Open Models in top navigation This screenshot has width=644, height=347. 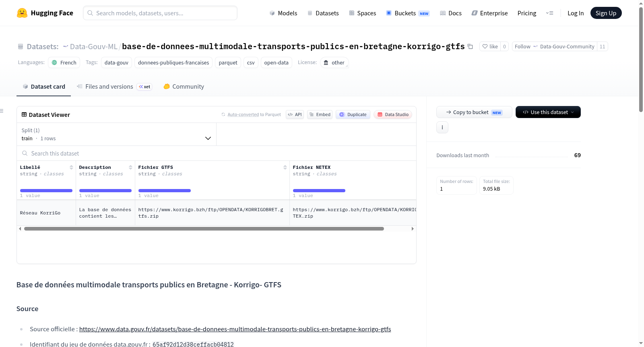283,13
